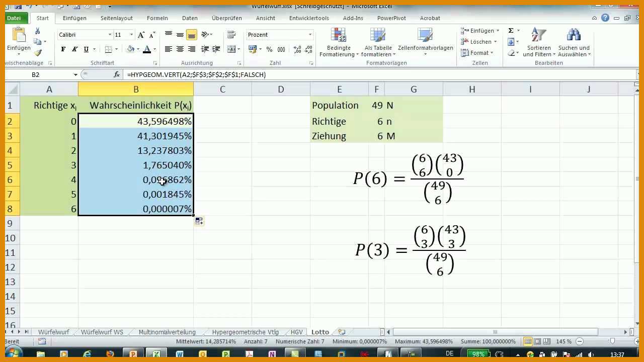
Task: Remove a decimal place
Action: (x=309, y=49)
